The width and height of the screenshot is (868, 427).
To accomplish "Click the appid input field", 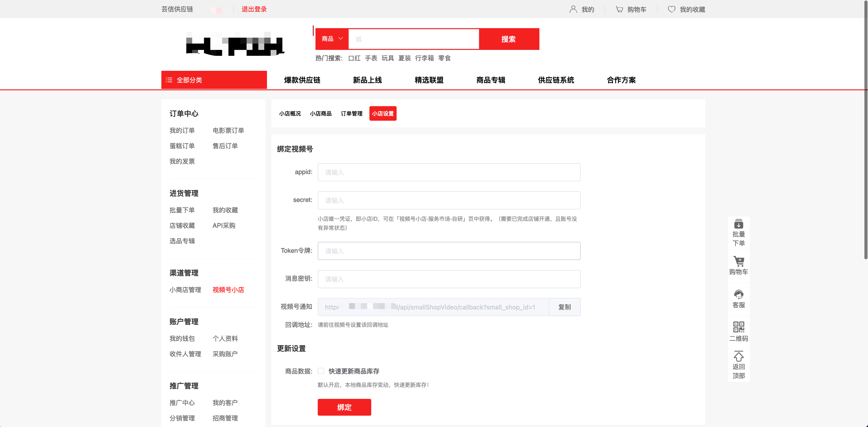I will point(449,172).
